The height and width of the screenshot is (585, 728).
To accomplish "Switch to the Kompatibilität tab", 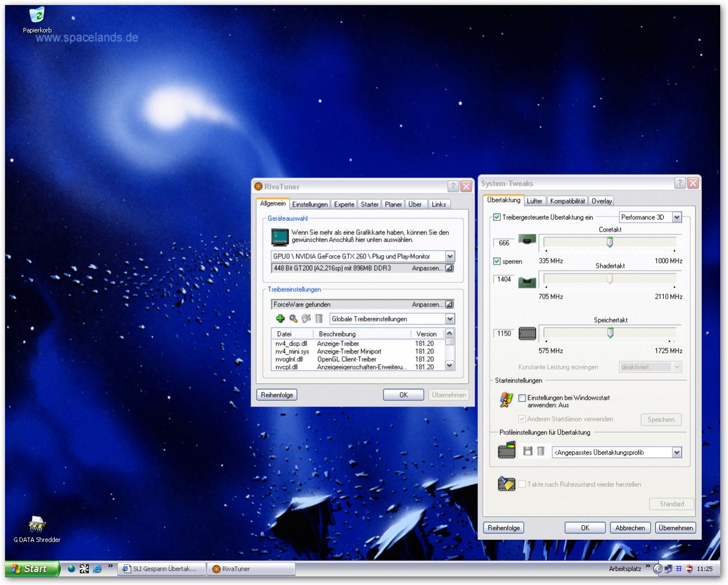I will (568, 201).
